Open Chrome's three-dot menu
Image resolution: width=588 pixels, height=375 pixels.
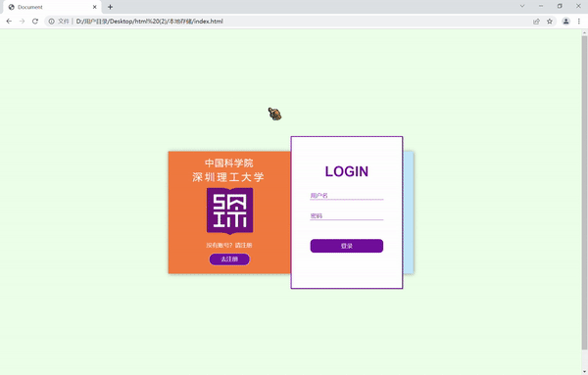579,22
